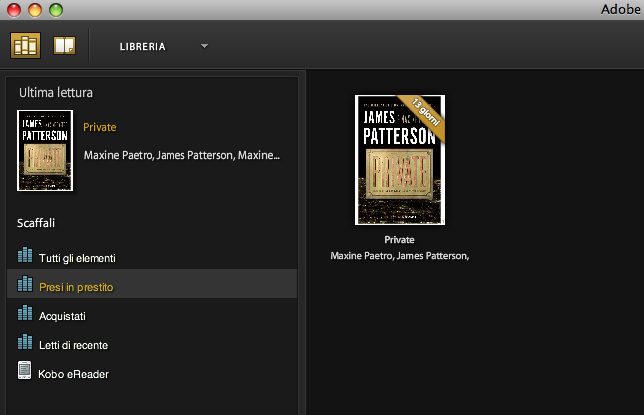Open the reading view book icon
This screenshot has width=644, height=415.
point(65,46)
